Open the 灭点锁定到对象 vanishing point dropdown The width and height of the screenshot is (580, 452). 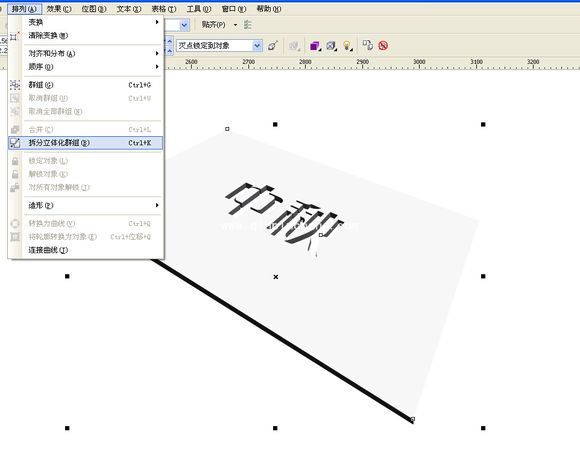tap(257, 45)
